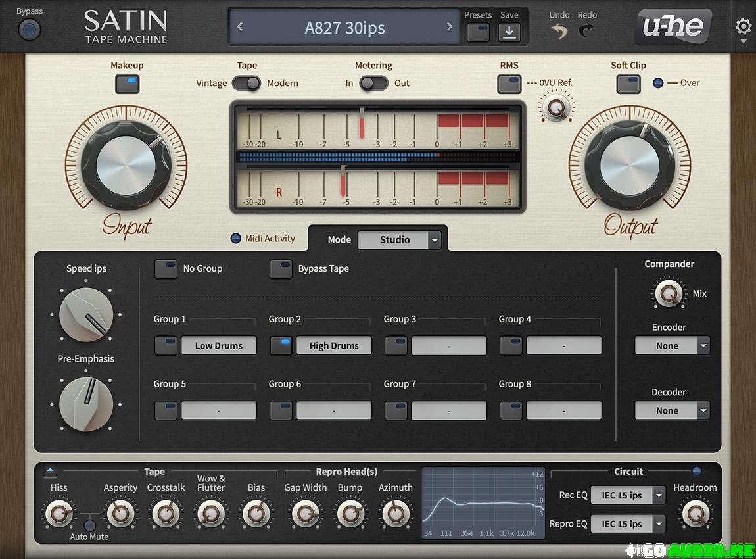Image resolution: width=756 pixels, height=559 pixels.
Task: Click the Group 6 empty name field
Action: (x=334, y=410)
